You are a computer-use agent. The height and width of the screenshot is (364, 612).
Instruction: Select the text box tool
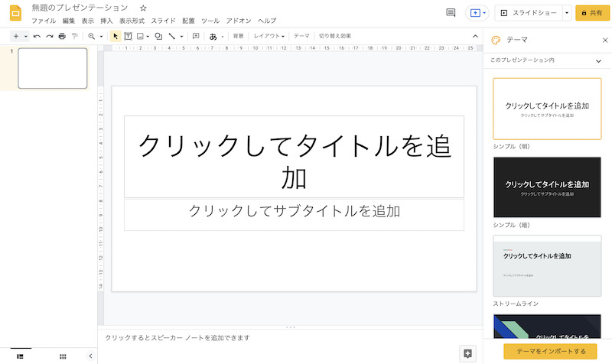[128, 36]
